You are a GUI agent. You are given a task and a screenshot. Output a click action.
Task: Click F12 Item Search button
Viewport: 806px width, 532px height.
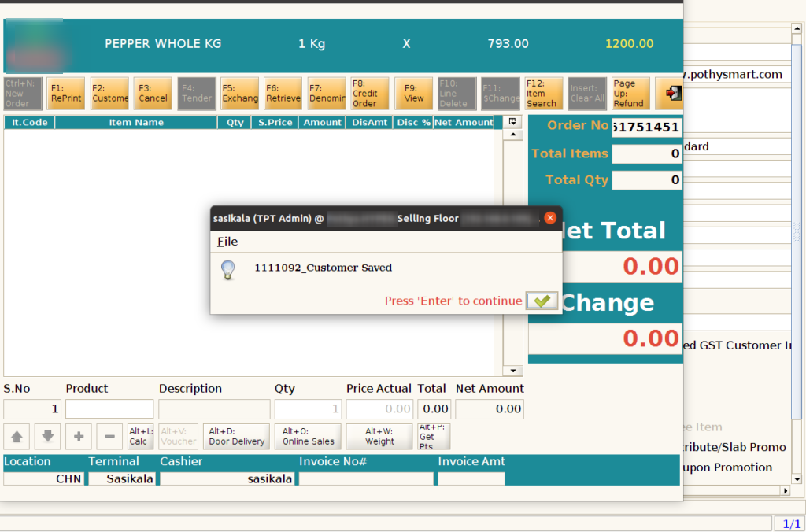(x=543, y=94)
